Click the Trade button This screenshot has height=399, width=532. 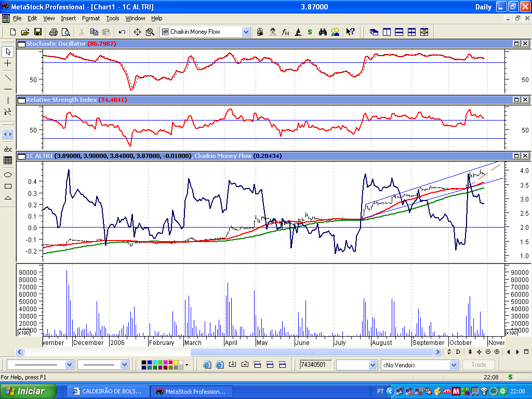478,365
